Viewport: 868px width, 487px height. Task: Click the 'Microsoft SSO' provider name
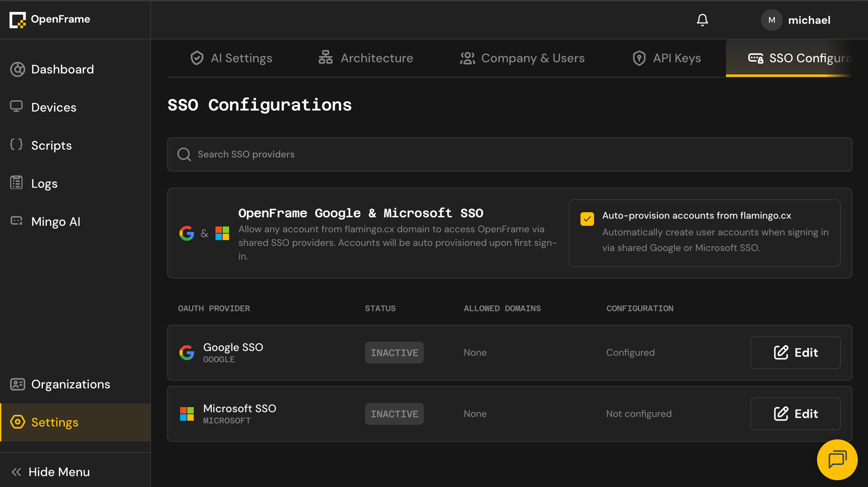pos(239,408)
